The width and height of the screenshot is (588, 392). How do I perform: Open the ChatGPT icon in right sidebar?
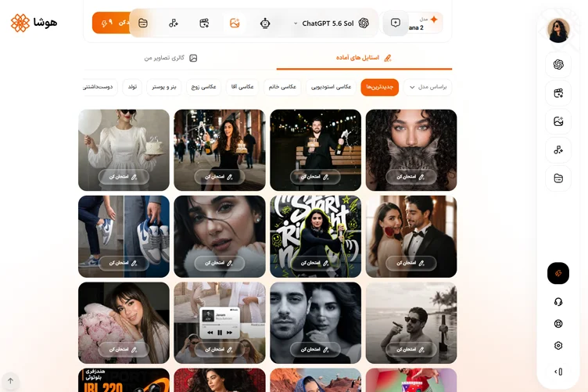pyautogui.click(x=558, y=64)
